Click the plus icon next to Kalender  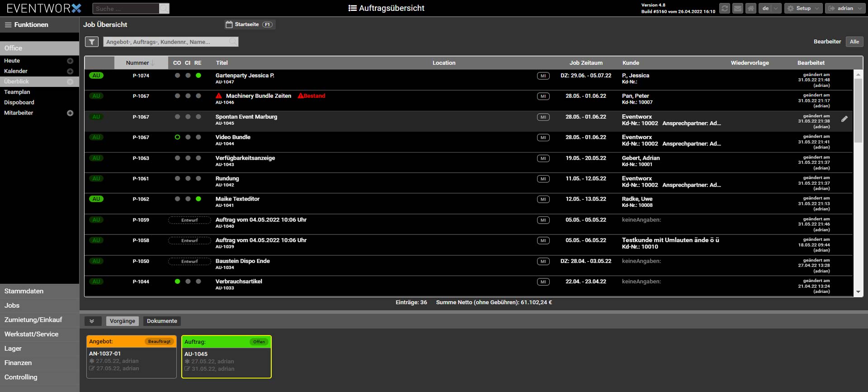pos(70,72)
